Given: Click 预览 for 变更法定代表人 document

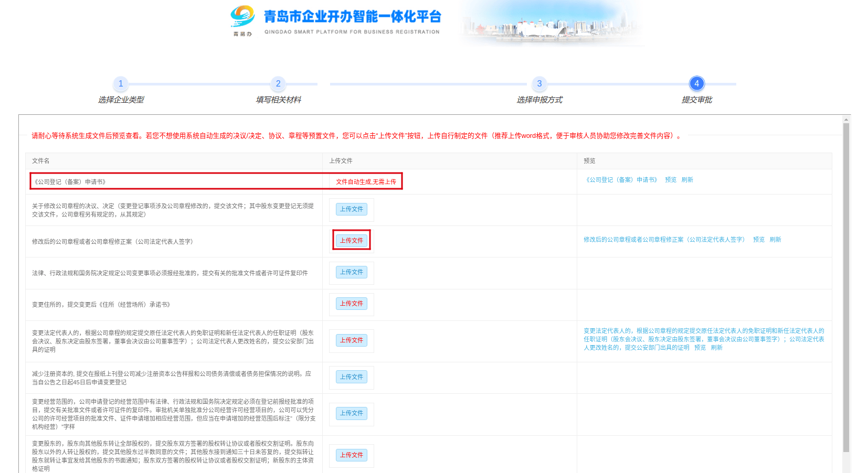Looking at the screenshot, I should coord(700,348).
